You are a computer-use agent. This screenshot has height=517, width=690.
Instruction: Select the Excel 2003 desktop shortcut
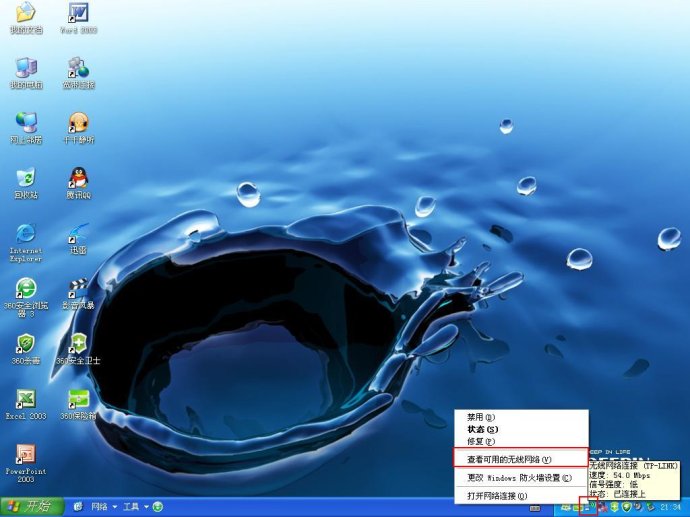pos(26,404)
